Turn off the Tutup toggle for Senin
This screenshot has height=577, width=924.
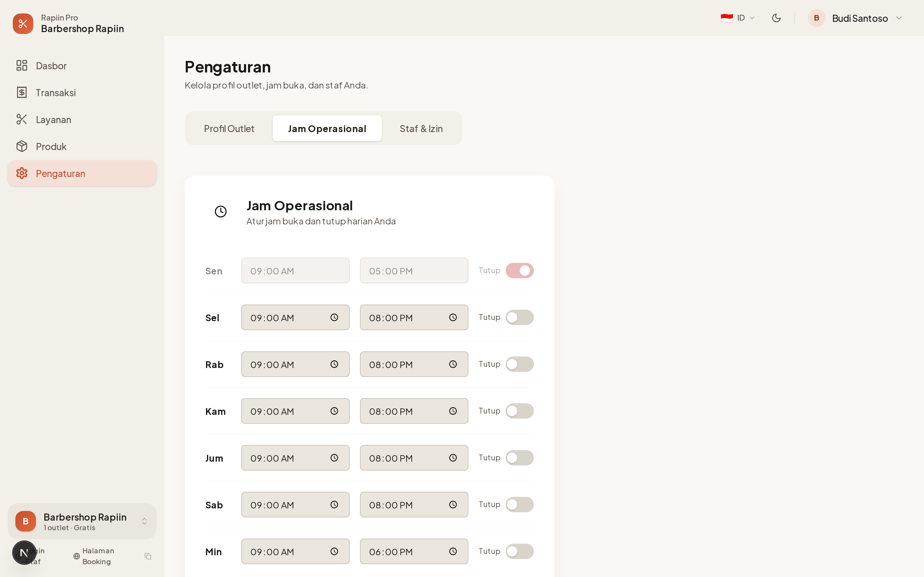(x=519, y=271)
